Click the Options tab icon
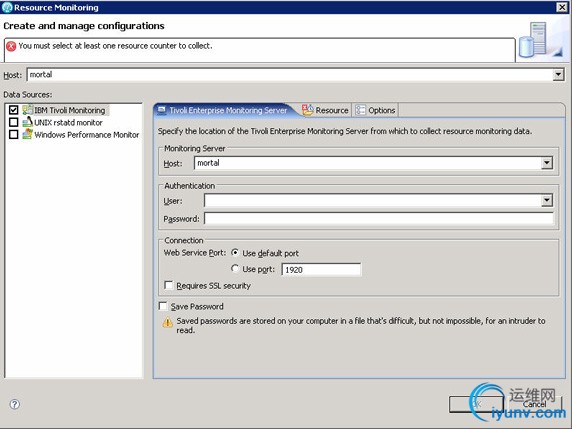This screenshot has height=429, width=572. coord(360,110)
